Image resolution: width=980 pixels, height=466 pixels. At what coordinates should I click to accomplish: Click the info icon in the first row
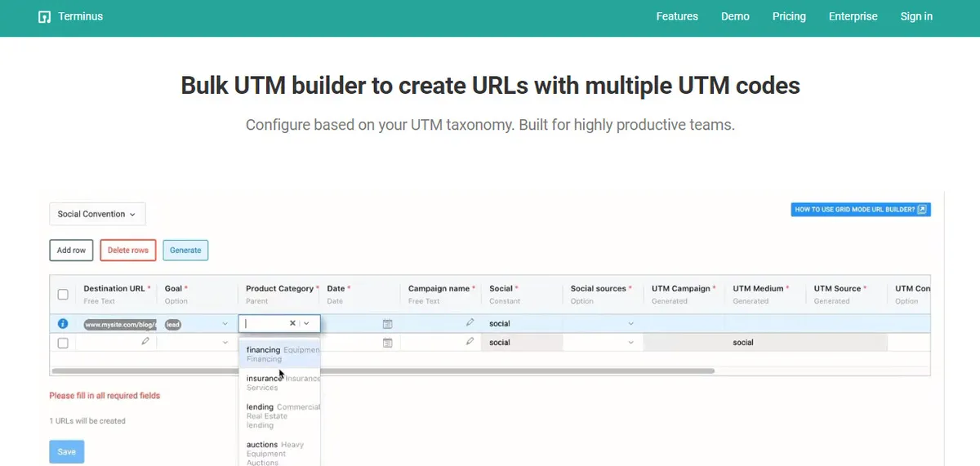pyautogui.click(x=63, y=324)
